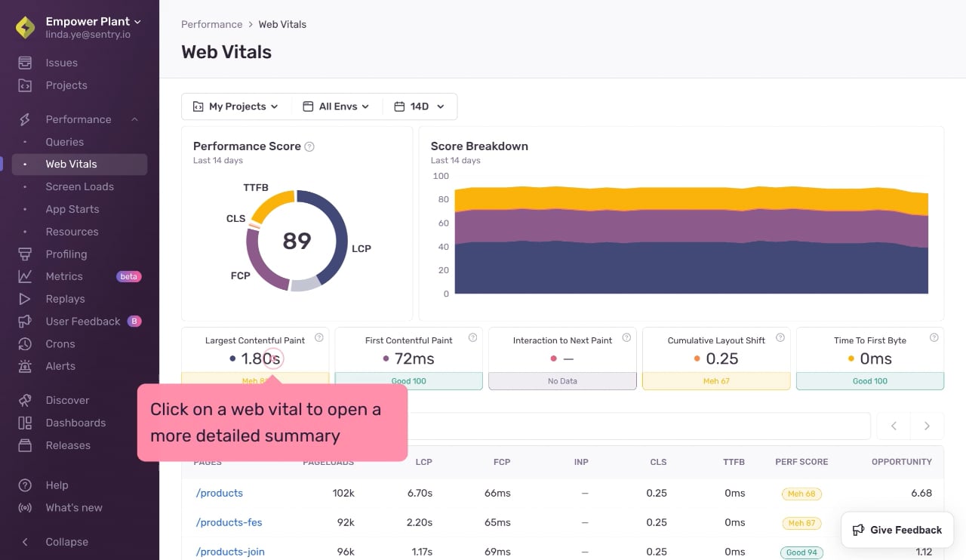Go to next page of results
Screen dimensions: 966x560
927,426
